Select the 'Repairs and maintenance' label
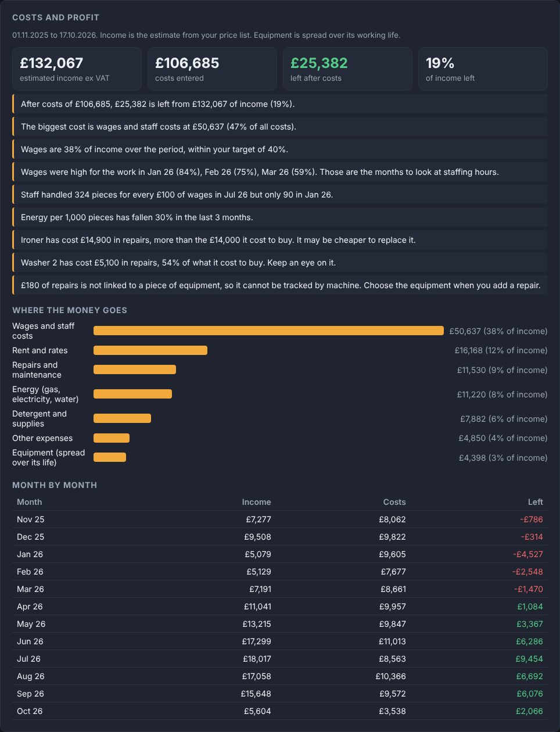The image size is (560, 732). pos(37,369)
